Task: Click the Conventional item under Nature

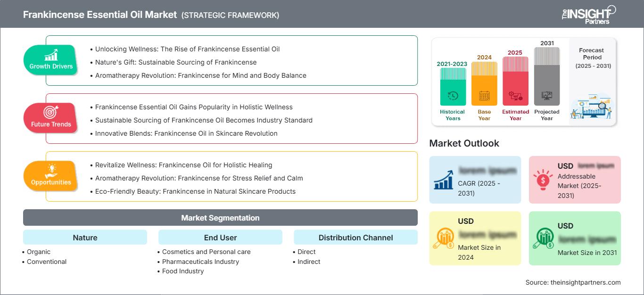Action: click(47, 262)
